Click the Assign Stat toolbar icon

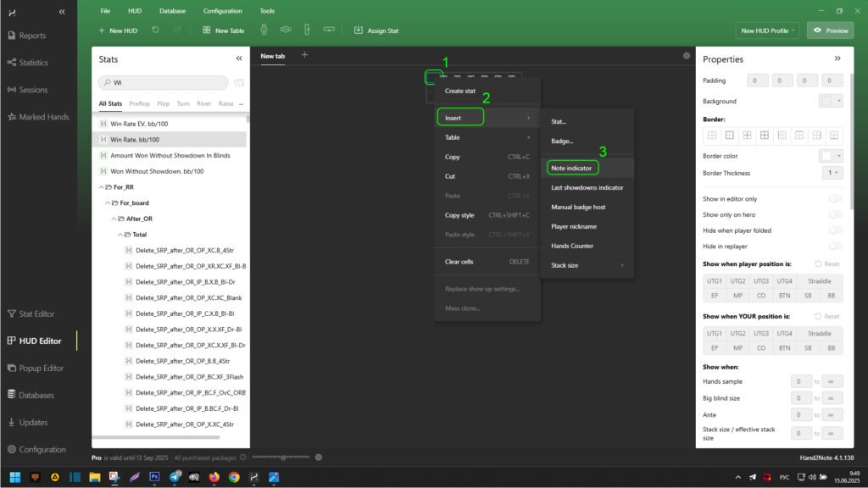[359, 30]
